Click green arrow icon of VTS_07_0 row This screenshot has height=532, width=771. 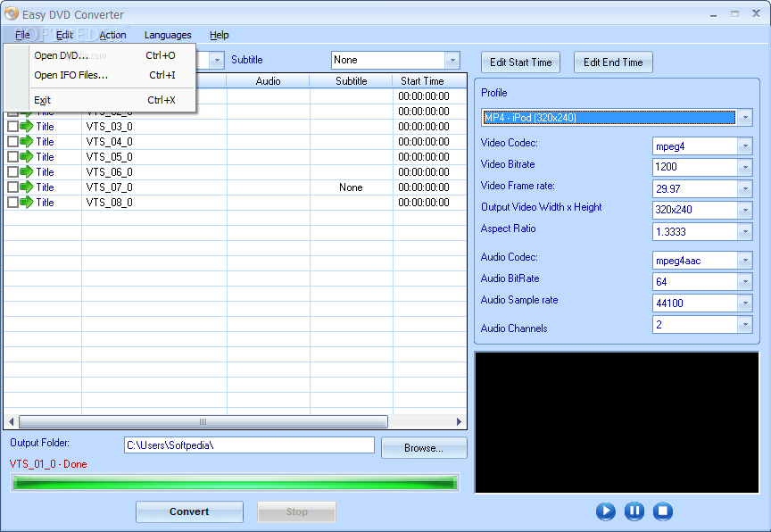[x=27, y=187]
